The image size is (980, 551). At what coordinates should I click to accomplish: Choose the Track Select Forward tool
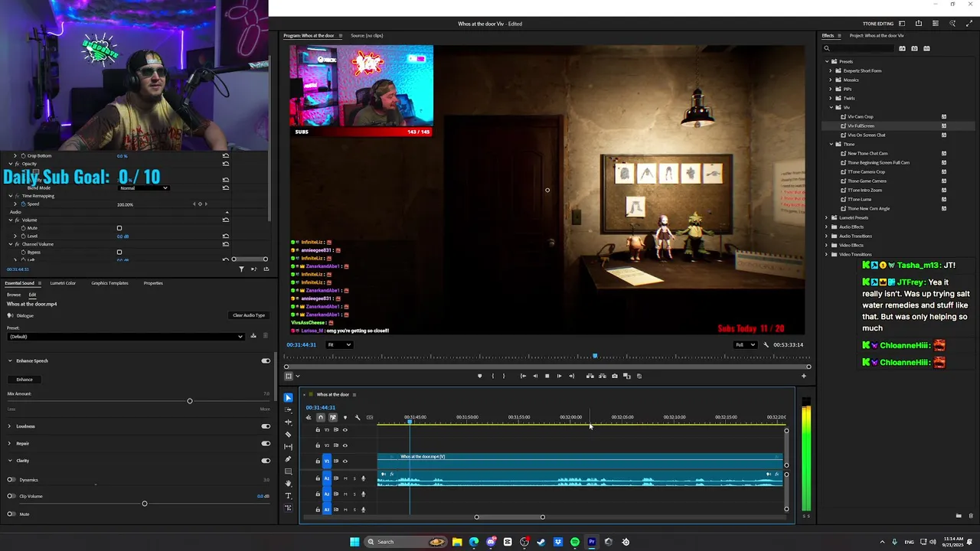point(288,410)
